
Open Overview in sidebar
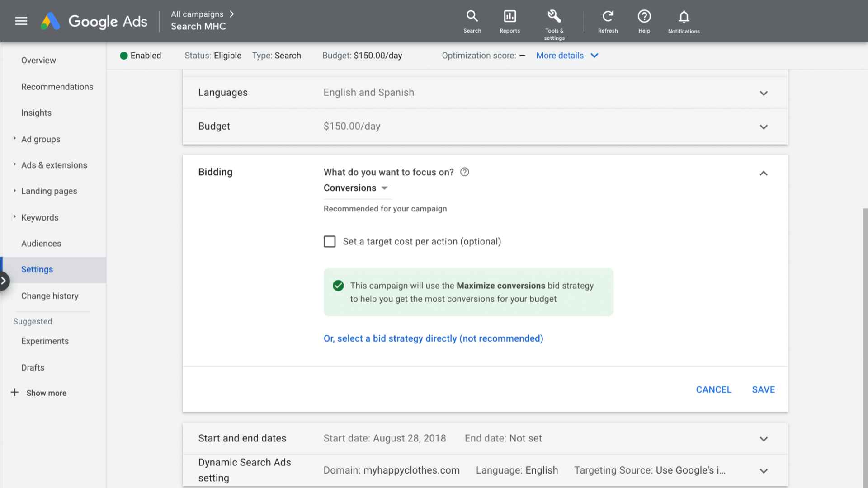coord(38,60)
